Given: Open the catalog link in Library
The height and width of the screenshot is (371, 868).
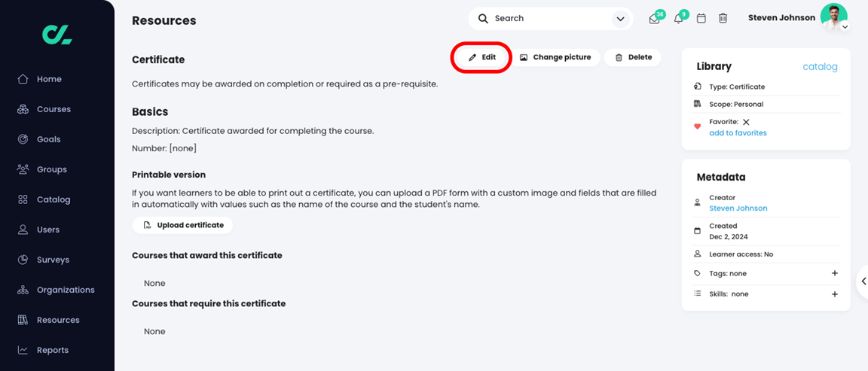Looking at the screenshot, I should point(820,67).
